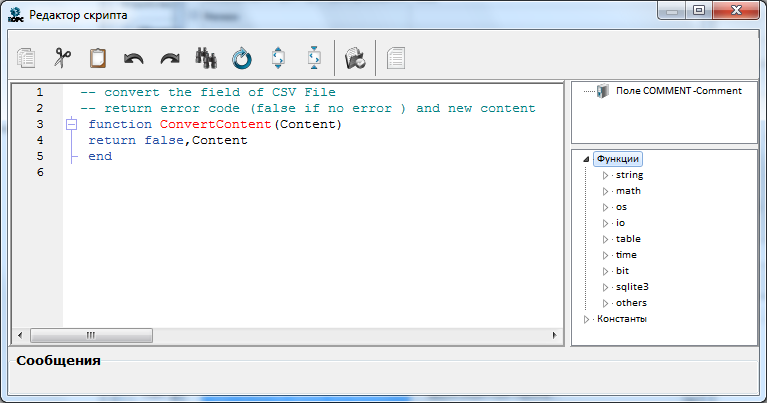Expand the bit functions node
Image resolution: width=767 pixels, height=403 pixels.
(605, 271)
